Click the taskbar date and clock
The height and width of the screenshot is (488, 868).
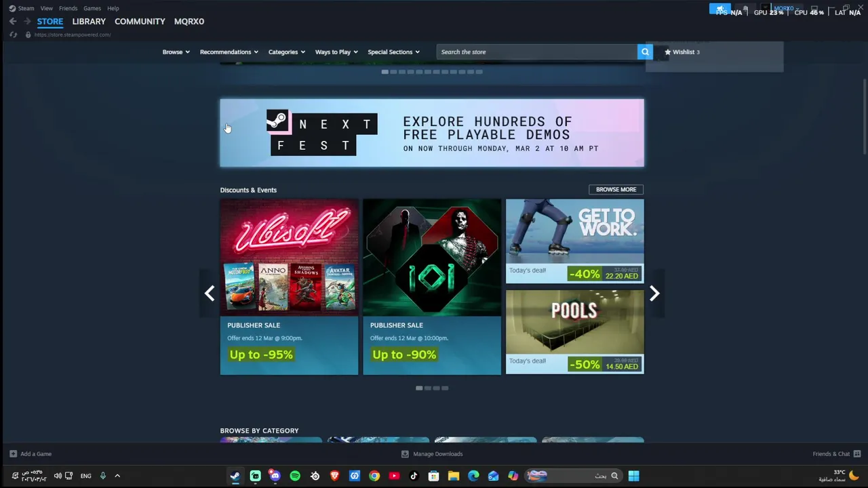pos(34,476)
